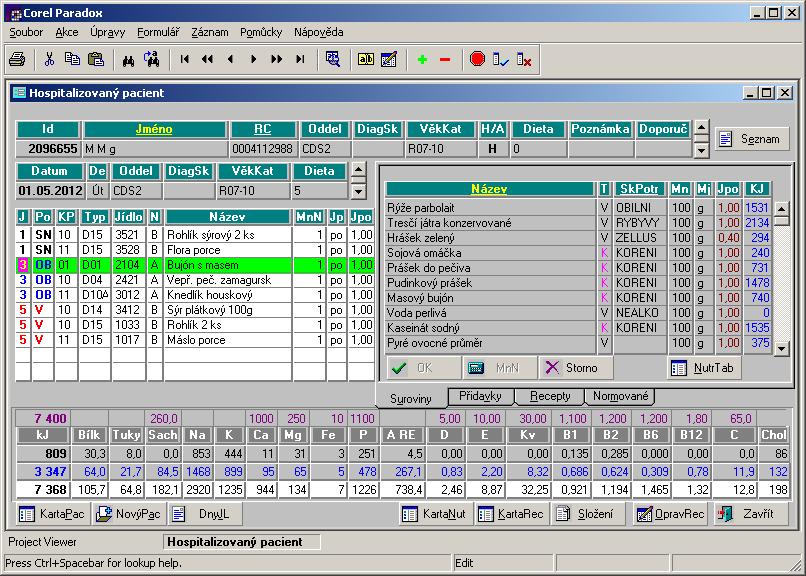Select the 'Rýže parbolait' ingredient row
806x576 pixels.
click(x=578, y=208)
